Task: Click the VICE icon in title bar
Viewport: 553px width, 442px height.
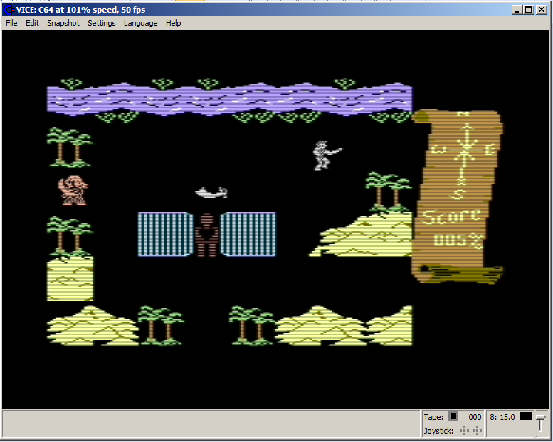Action: coord(8,10)
